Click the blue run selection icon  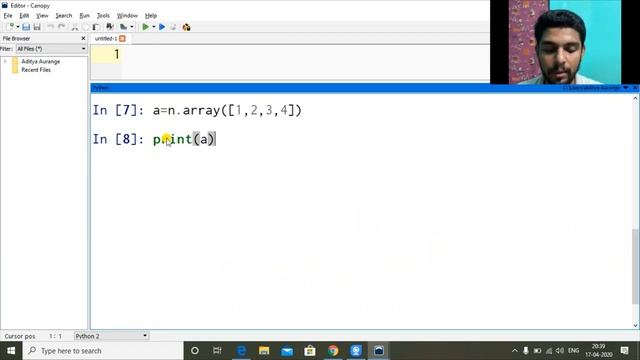[x=162, y=27]
